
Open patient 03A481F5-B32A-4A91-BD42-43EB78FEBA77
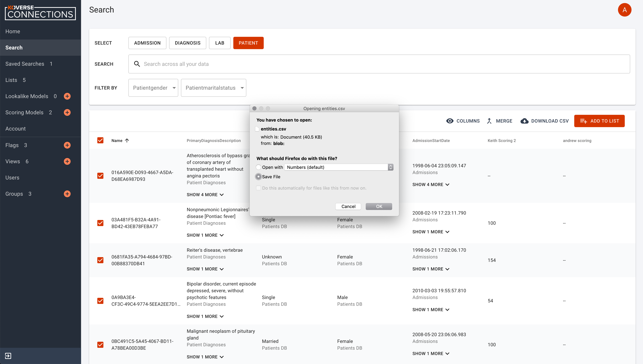pos(136,223)
